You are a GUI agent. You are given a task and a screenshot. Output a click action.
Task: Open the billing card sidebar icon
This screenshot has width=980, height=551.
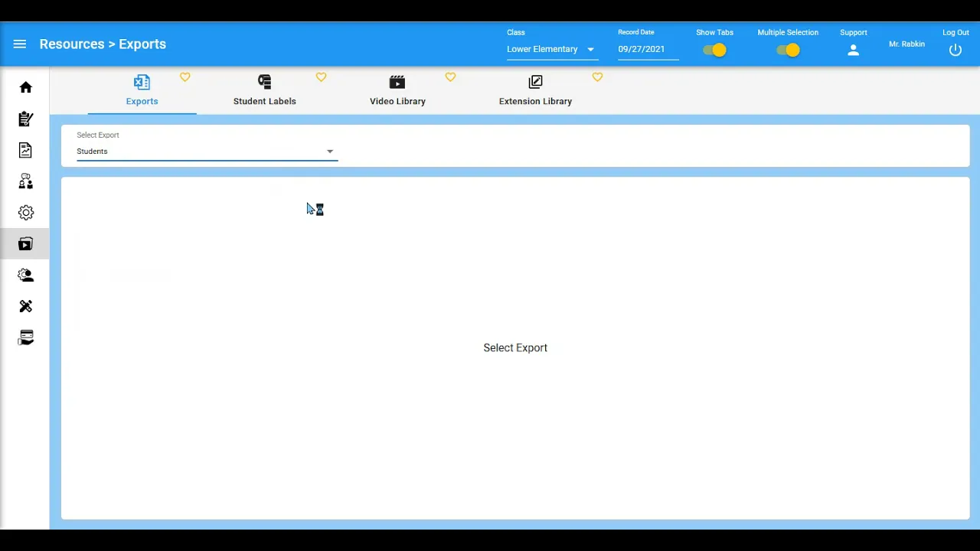click(x=26, y=337)
